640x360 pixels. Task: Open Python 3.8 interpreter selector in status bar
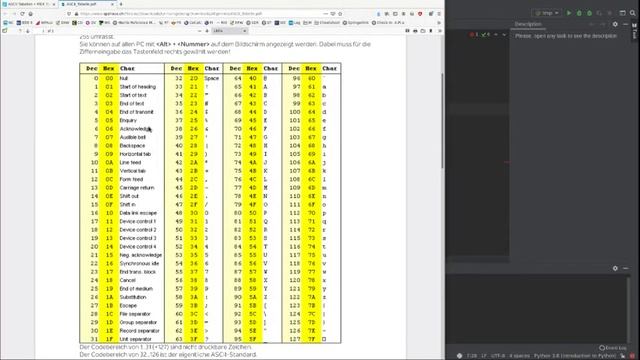[575, 356]
